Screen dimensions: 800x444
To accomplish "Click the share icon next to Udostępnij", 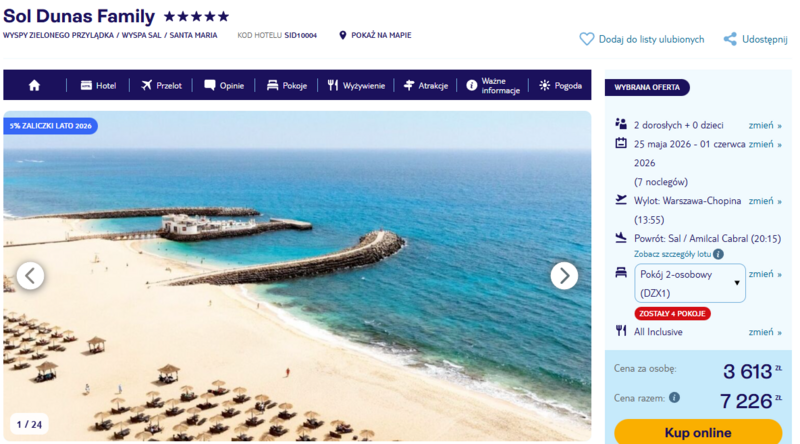I will [730, 39].
